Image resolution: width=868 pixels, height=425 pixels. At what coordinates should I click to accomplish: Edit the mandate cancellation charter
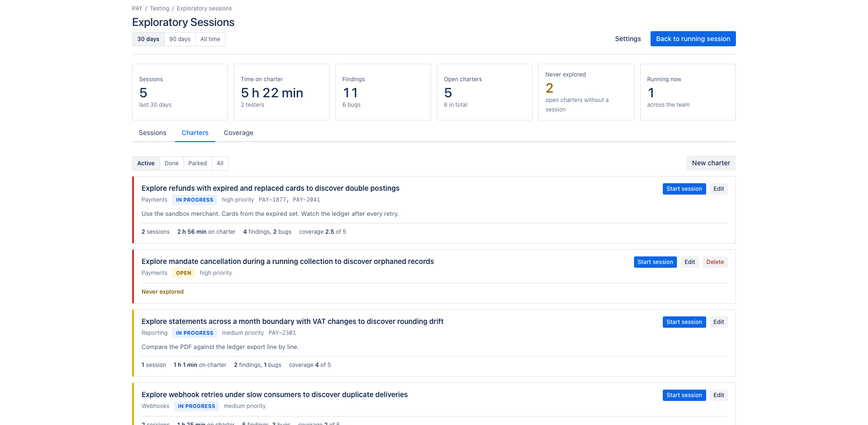[690, 262]
